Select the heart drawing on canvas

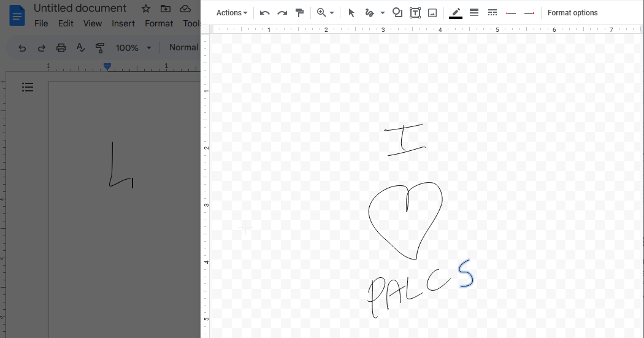click(406, 221)
